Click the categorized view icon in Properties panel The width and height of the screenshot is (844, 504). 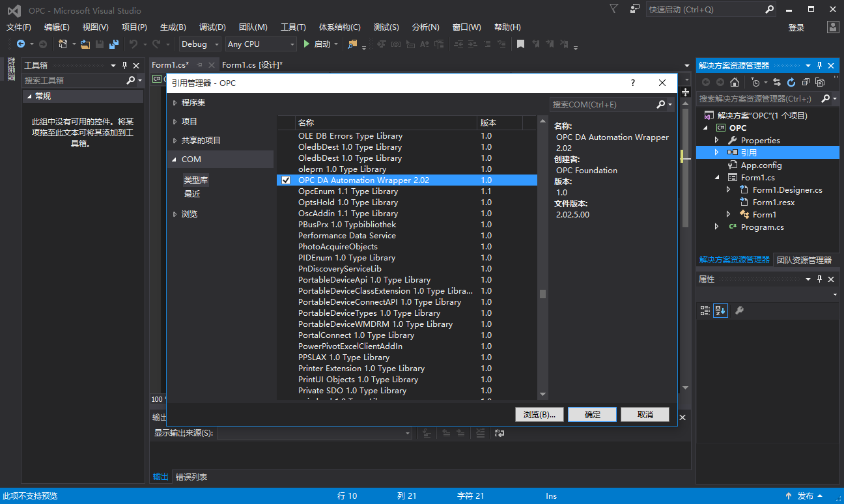(x=705, y=311)
